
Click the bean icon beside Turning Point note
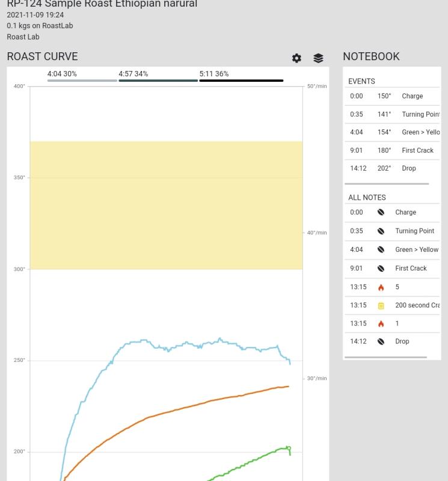coord(381,231)
